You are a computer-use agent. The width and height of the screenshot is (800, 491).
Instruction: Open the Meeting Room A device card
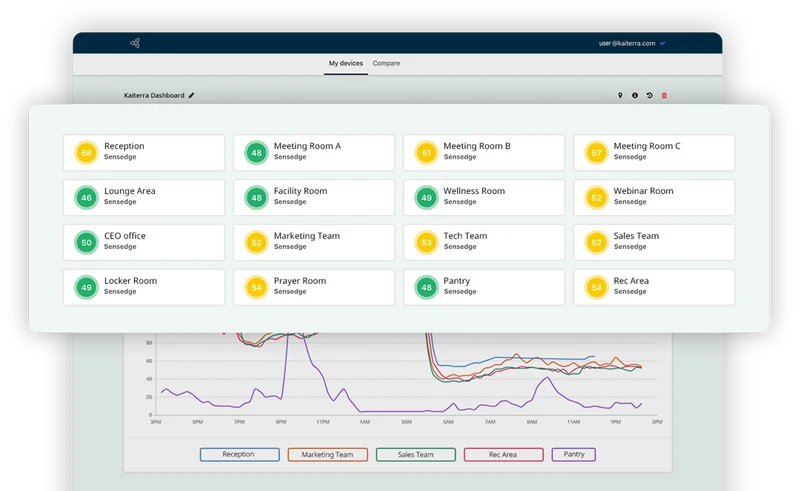pyautogui.click(x=314, y=153)
